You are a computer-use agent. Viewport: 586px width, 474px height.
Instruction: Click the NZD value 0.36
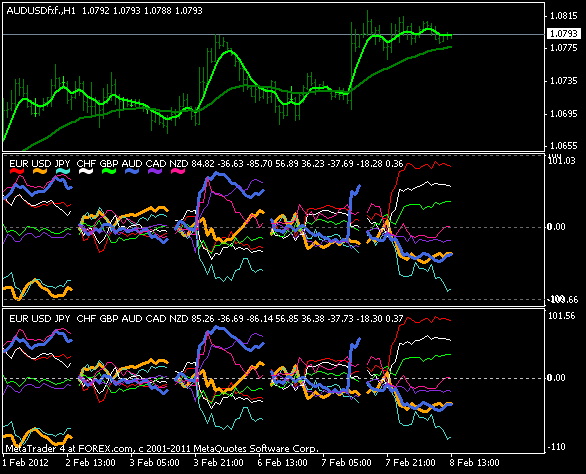[394, 164]
